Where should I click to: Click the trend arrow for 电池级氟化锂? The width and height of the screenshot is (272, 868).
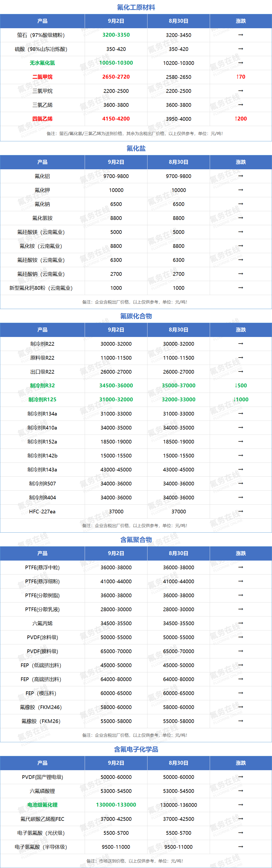pyautogui.click(x=241, y=805)
